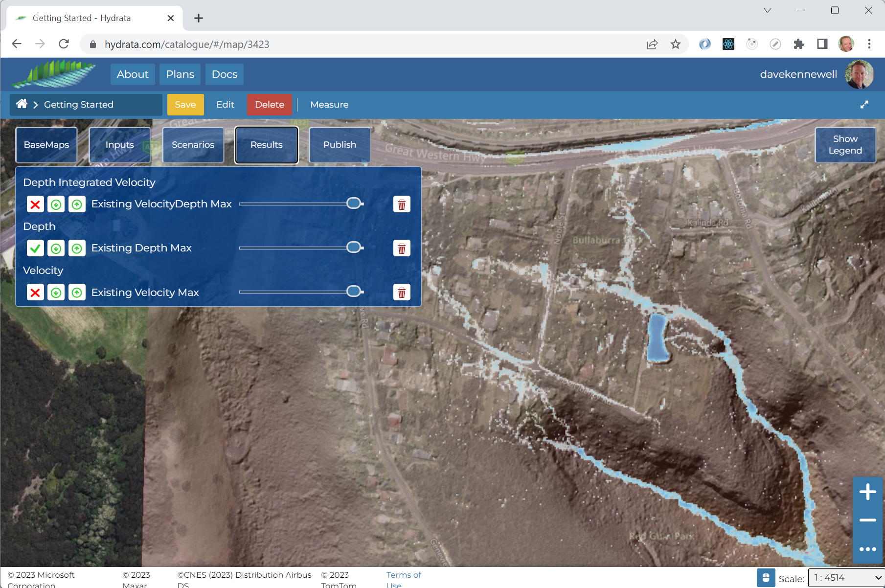Screen dimensions: 885x588
Task: Zoom out of the map
Action: tap(867, 520)
